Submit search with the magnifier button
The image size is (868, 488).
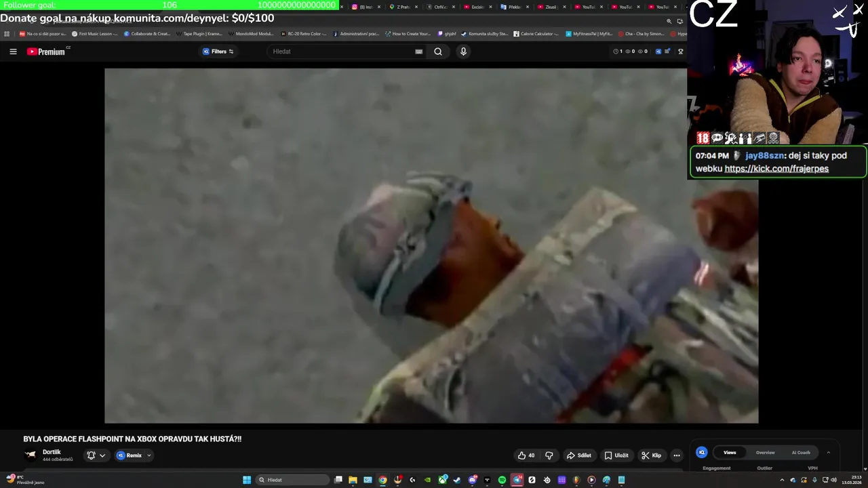point(438,52)
